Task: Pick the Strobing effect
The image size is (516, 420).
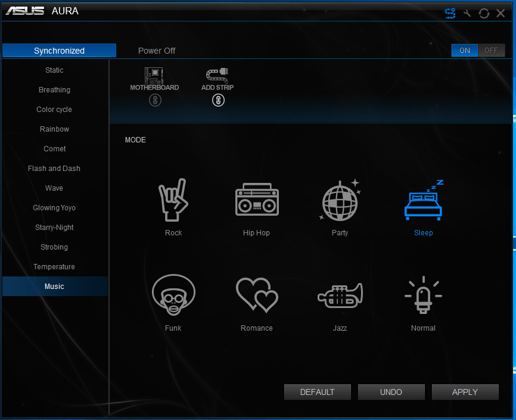Action: click(x=55, y=247)
